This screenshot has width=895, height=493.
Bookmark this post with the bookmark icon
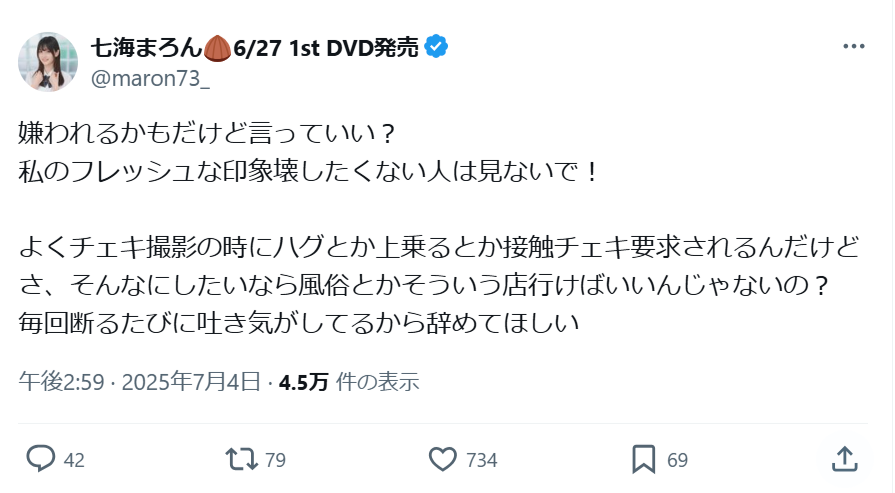click(644, 459)
